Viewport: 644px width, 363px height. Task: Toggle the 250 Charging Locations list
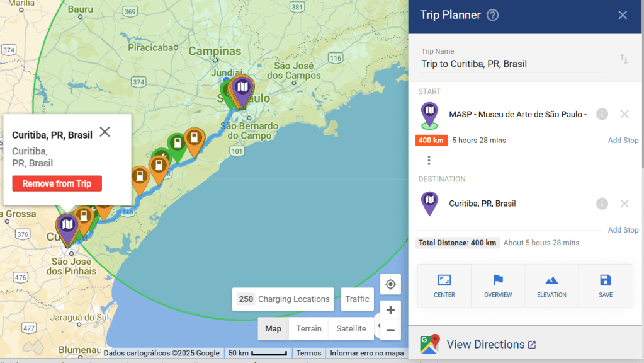(x=284, y=299)
